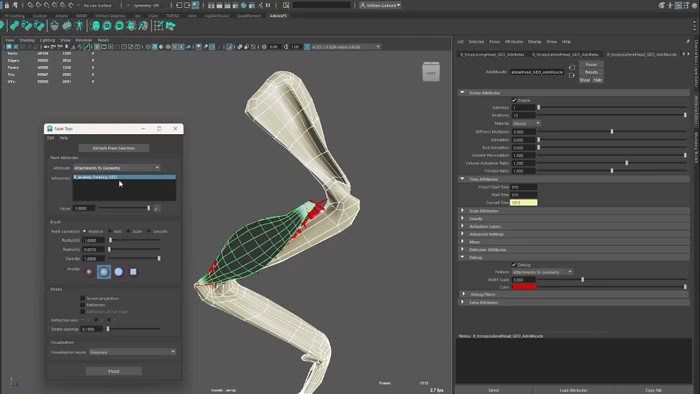700x394 pixels.
Task: Click the red Debug Color swatch
Action: pyautogui.click(x=524, y=287)
